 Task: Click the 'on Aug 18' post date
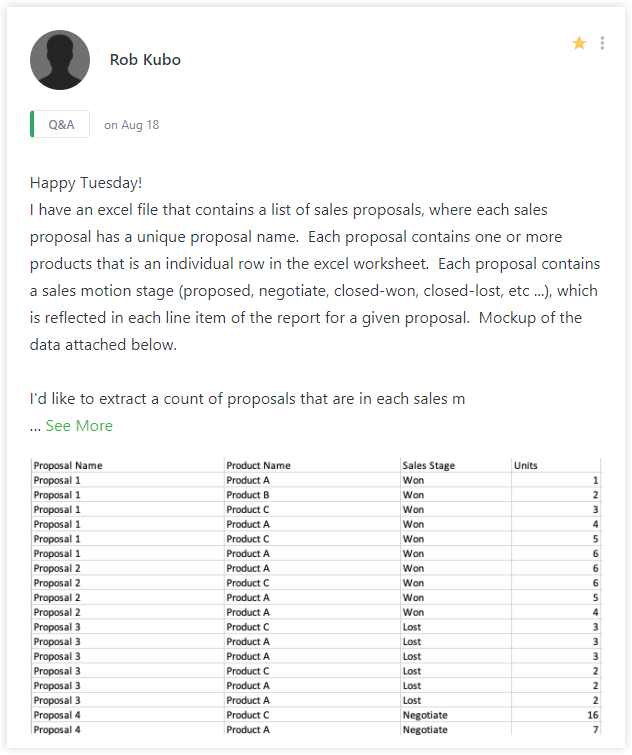point(131,125)
